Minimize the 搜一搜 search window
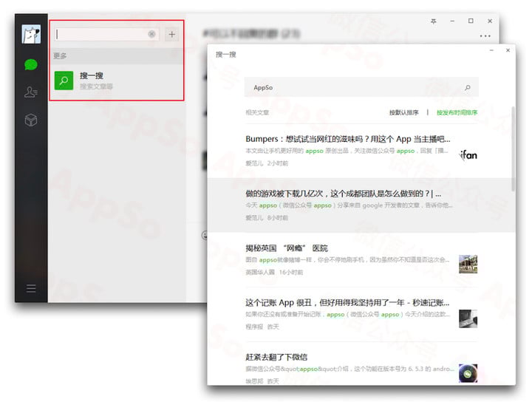This screenshot has height=402, width=532. click(491, 50)
